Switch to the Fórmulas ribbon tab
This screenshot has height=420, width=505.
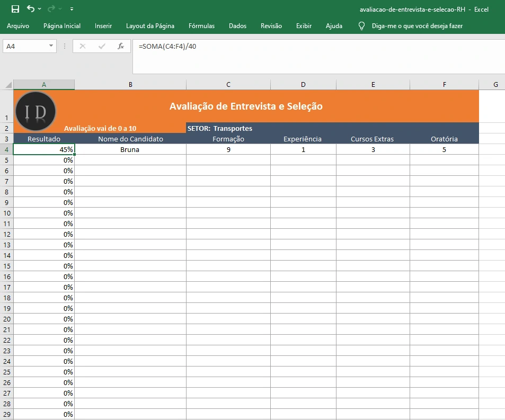(x=201, y=26)
